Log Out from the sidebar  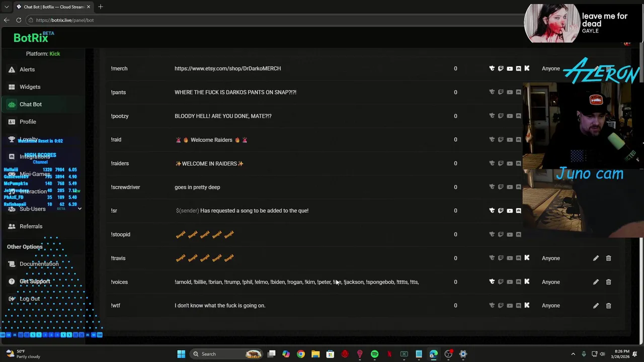(x=29, y=299)
